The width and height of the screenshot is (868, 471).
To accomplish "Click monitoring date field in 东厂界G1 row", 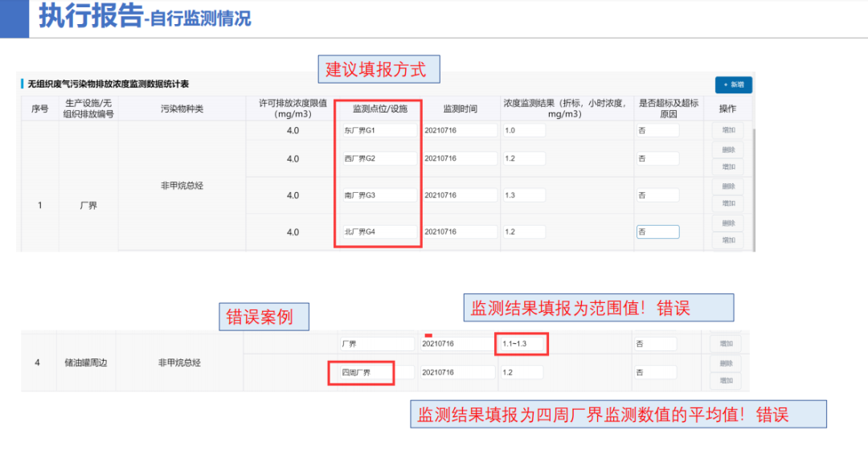I will [x=458, y=130].
